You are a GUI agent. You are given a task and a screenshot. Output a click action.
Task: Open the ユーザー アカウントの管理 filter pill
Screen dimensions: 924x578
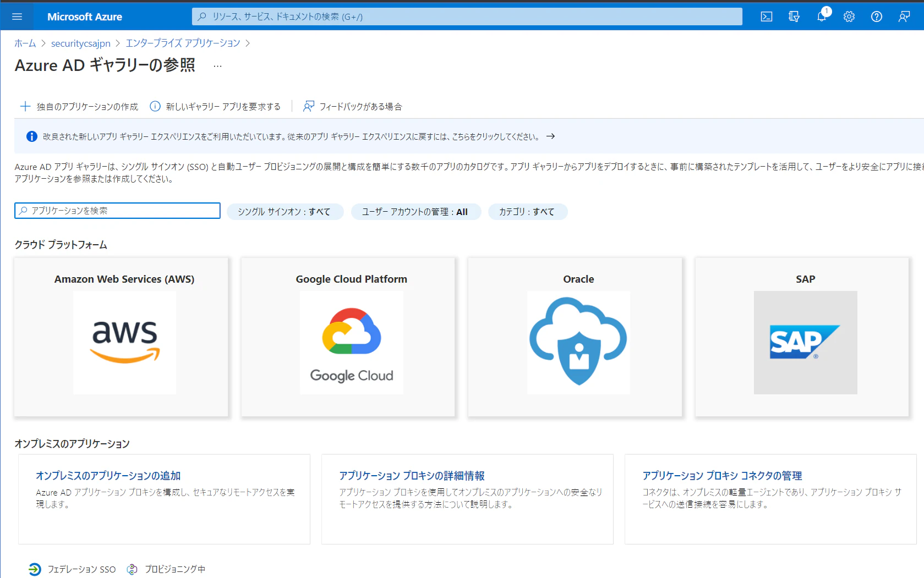[415, 212]
